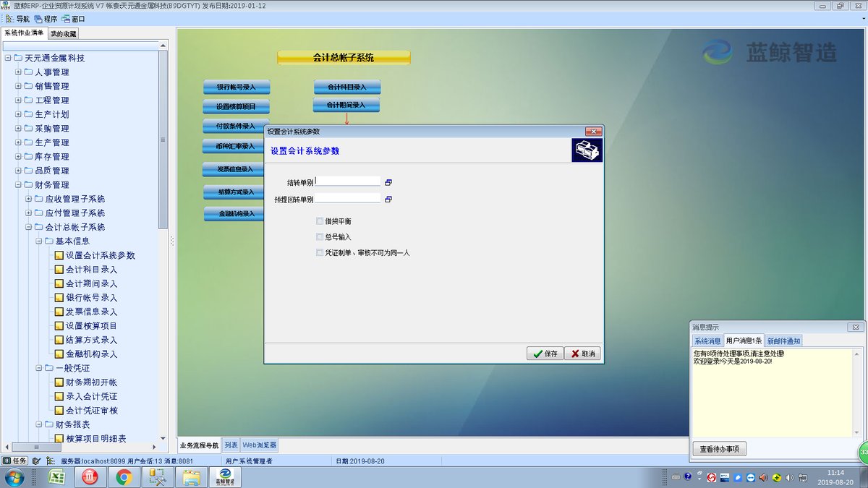This screenshot has height=488, width=868.
Task: Click the 任务 status bar button
Action: coord(15,461)
